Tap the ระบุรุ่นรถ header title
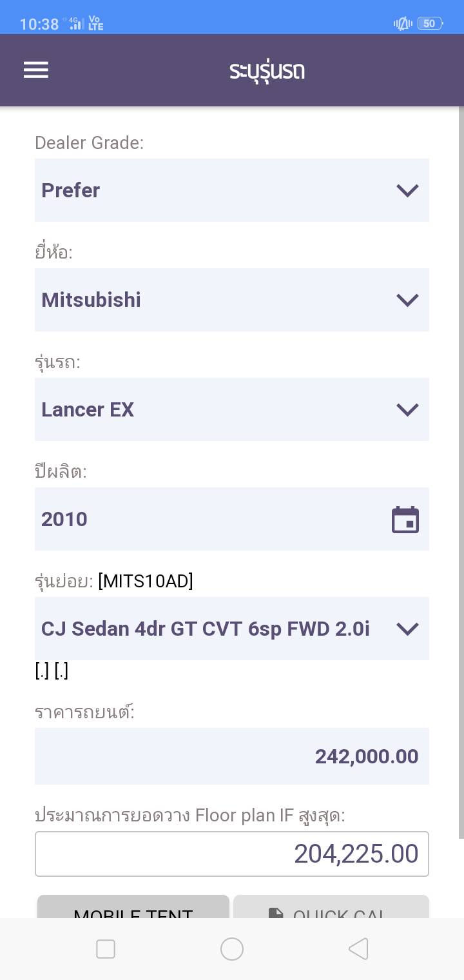 tap(267, 70)
